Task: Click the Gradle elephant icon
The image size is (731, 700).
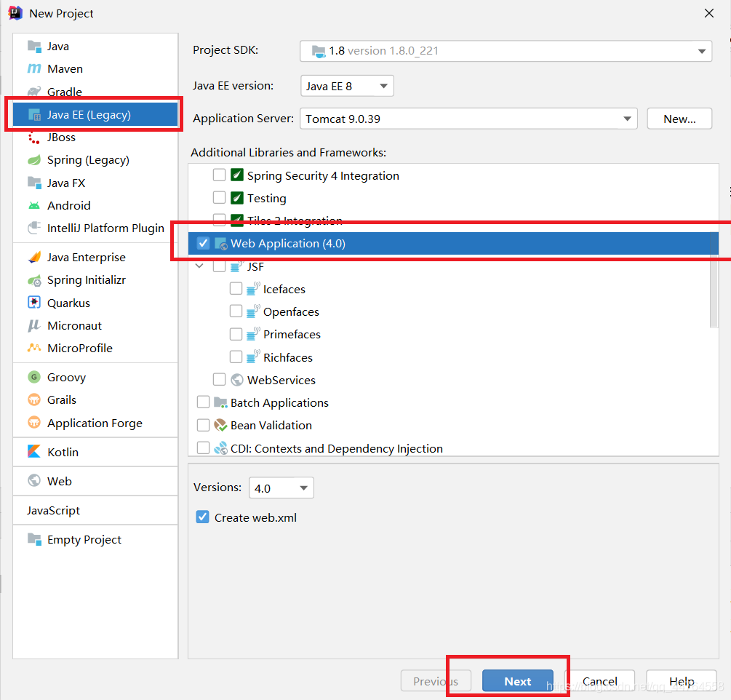Action: [34, 92]
